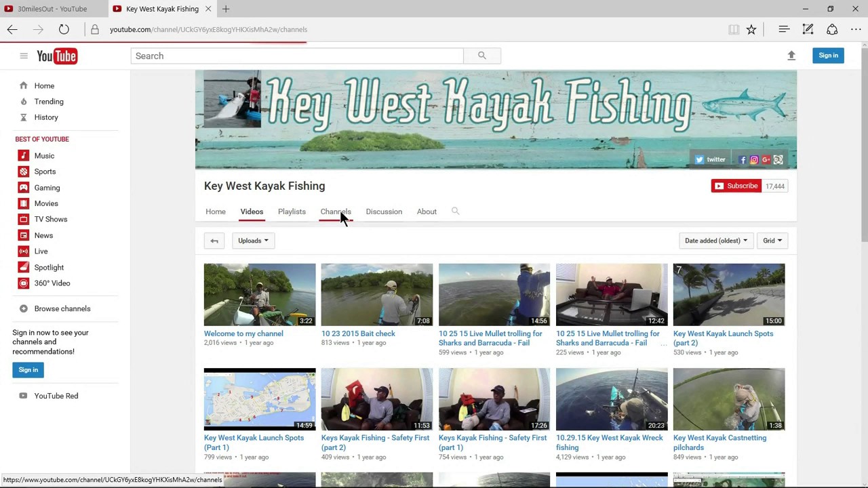Open '10 23 2015 Bait check' title link
This screenshot has height=488, width=868.
358,333
